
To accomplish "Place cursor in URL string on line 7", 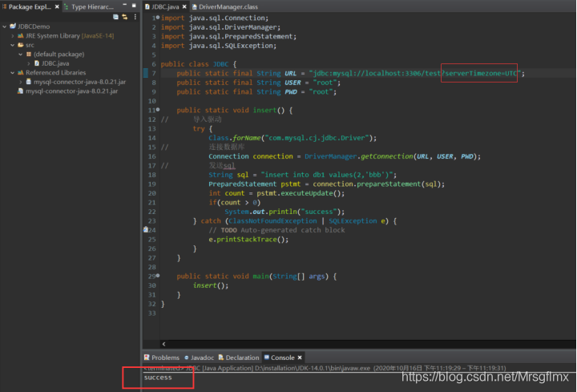I will click(415, 73).
